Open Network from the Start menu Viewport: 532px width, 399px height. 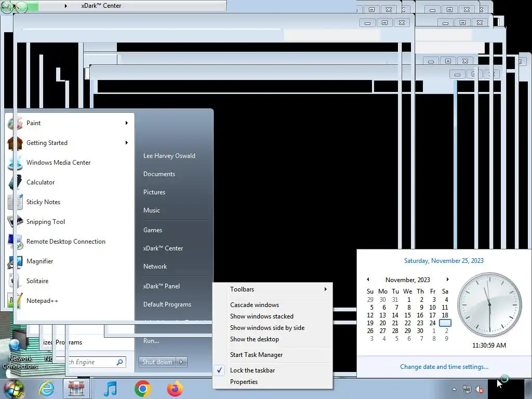155,267
